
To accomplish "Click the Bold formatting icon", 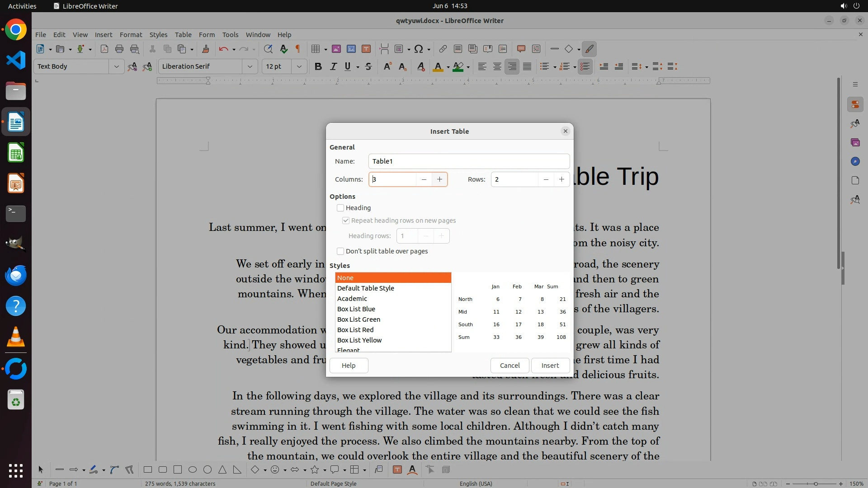I will pos(318,66).
